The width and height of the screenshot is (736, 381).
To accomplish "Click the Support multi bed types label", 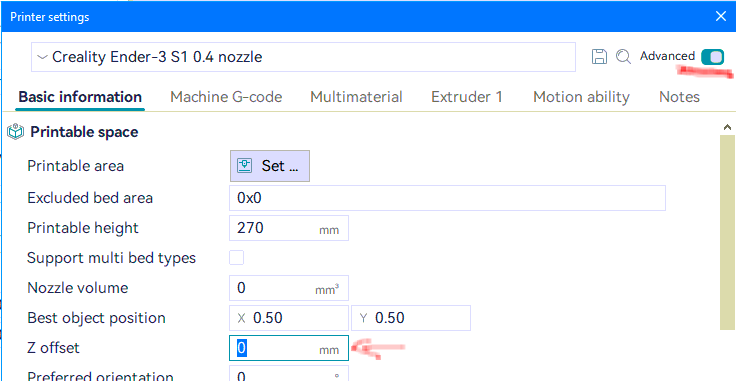I will [x=111, y=258].
